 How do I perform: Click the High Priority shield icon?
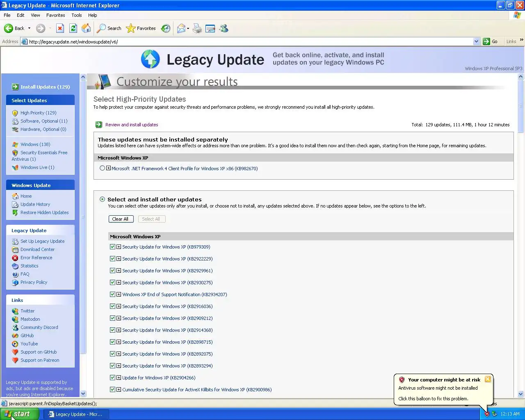pyautogui.click(x=15, y=113)
